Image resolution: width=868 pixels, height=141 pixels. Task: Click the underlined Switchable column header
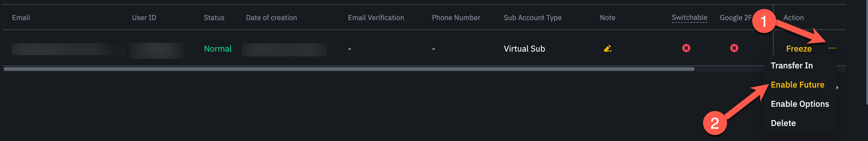689,17
